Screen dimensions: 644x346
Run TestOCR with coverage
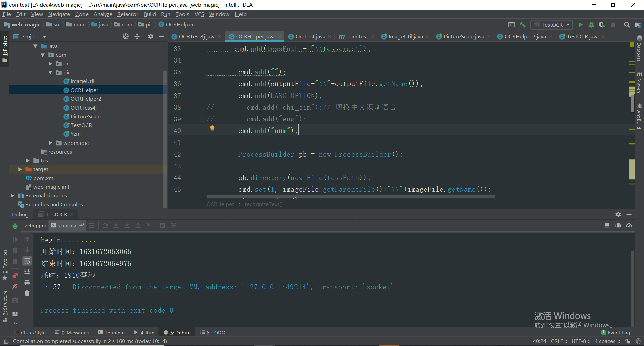pyautogui.click(x=602, y=25)
